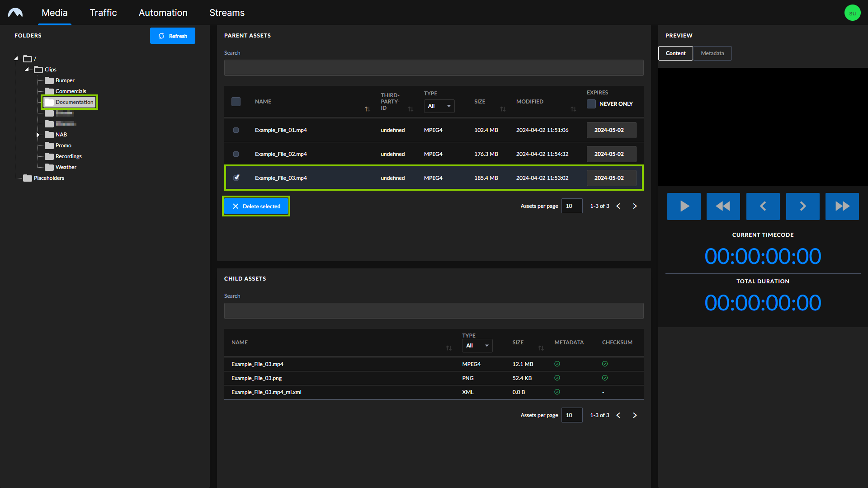Sort parent assets by NAME column
868x488 pixels.
pyautogui.click(x=367, y=109)
